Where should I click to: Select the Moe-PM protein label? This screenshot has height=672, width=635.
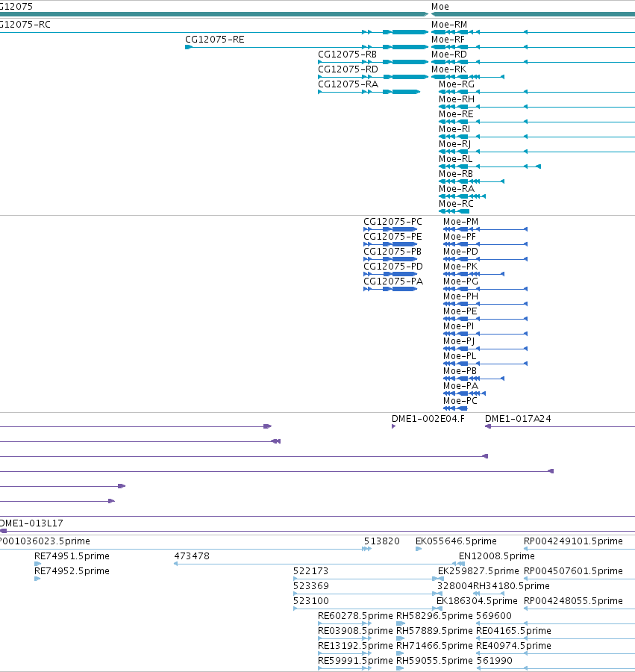tap(460, 222)
